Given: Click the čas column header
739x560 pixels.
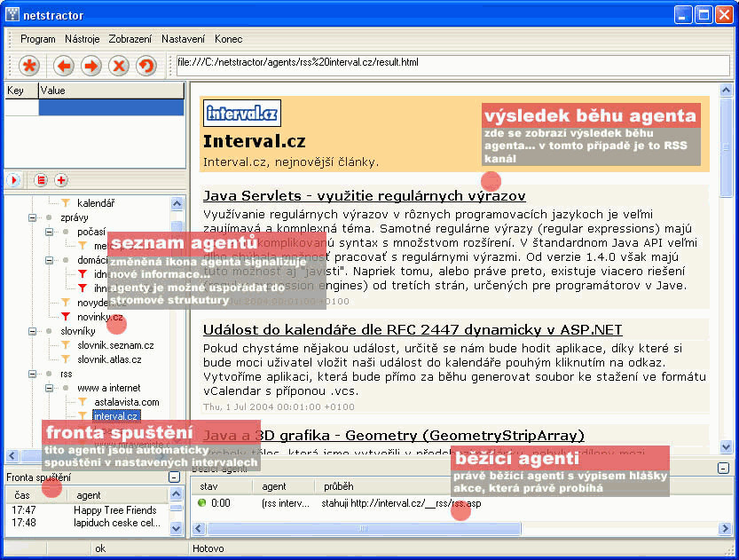Looking at the screenshot, I should point(36,495).
